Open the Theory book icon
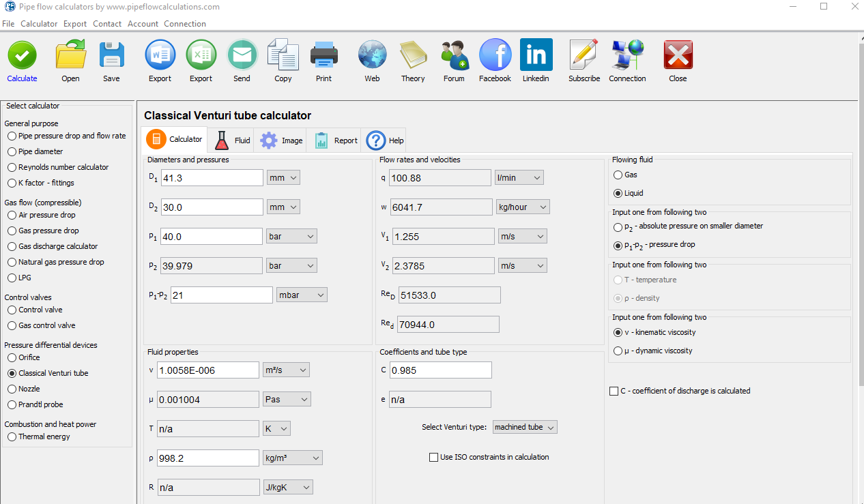Viewport: 864px width, 504px height. 412,56
